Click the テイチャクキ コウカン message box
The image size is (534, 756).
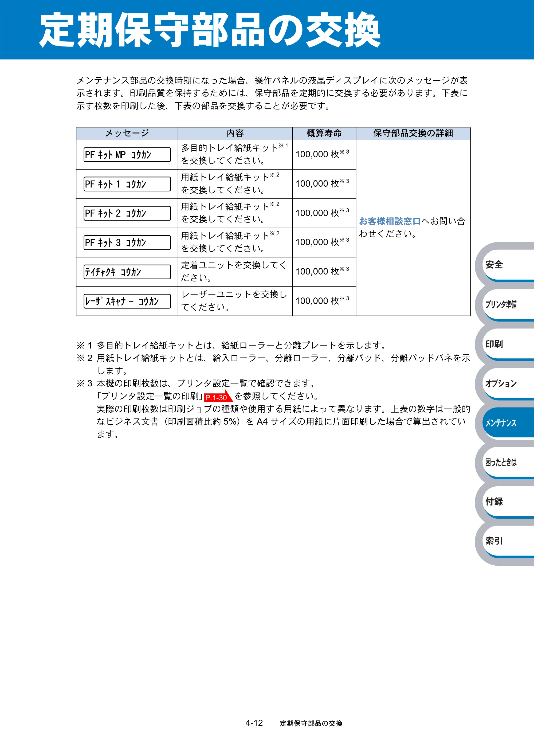127,272
